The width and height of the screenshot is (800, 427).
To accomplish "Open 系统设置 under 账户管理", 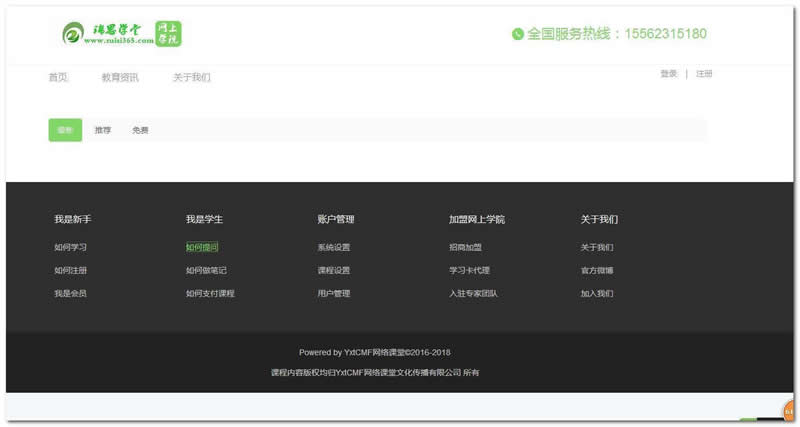I will 334,247.
